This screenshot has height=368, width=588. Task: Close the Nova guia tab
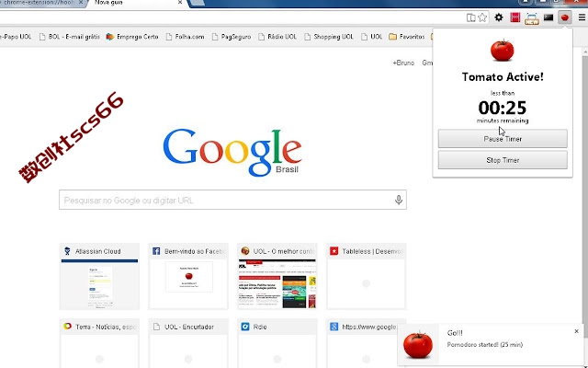[x=180, y=3]
